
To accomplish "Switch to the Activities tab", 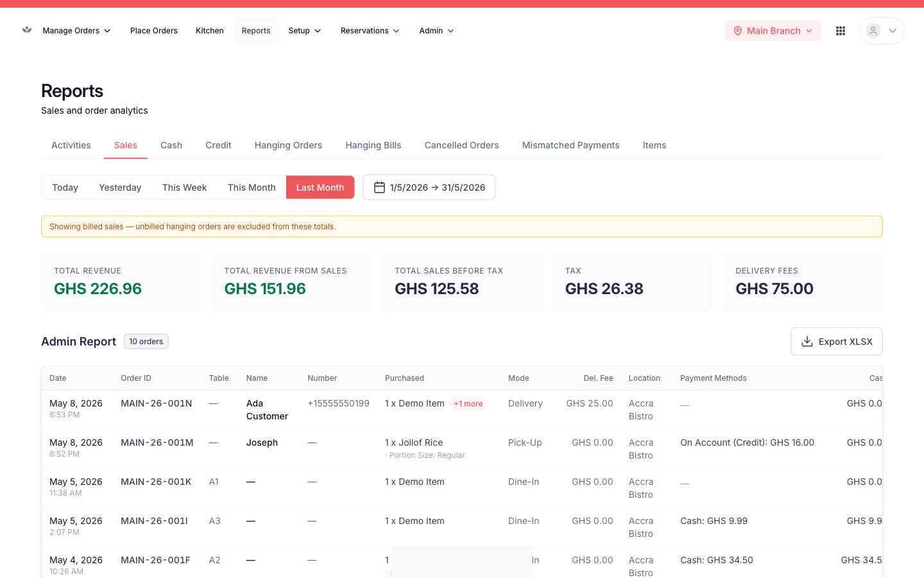I will point(71,145).
